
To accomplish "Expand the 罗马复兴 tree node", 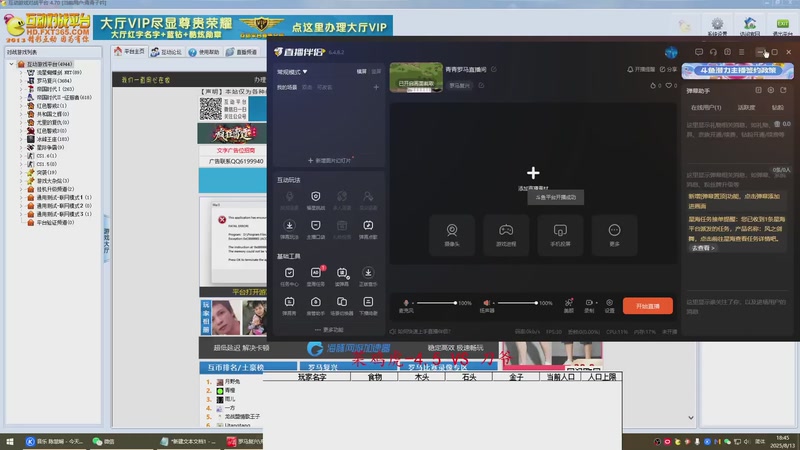I will [x=21, y=81].
